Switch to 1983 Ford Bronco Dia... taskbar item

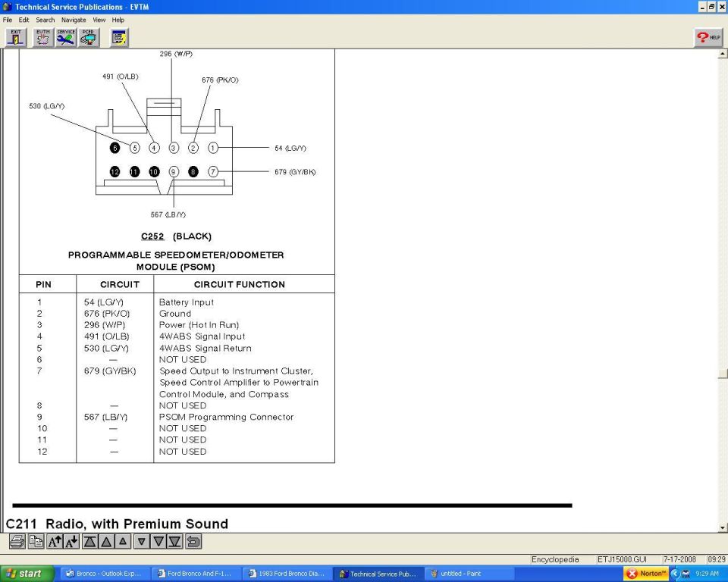point(288,574)
